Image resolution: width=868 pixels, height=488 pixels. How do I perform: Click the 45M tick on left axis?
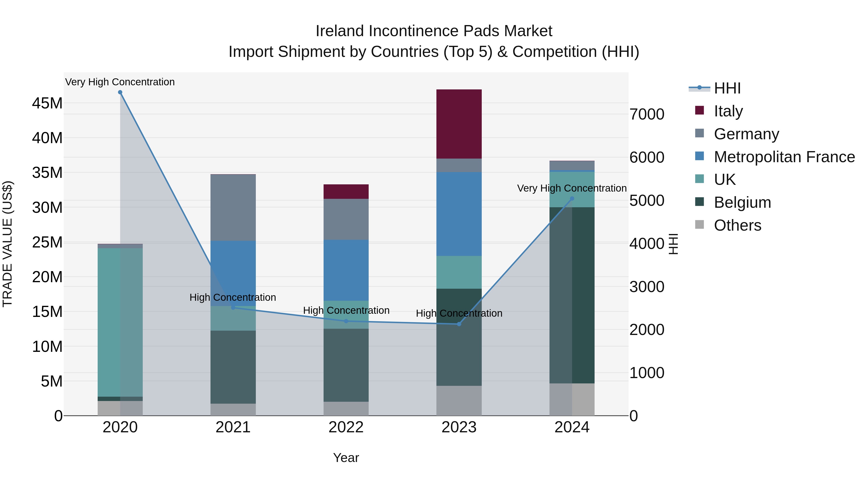click(x=47, y=103)
